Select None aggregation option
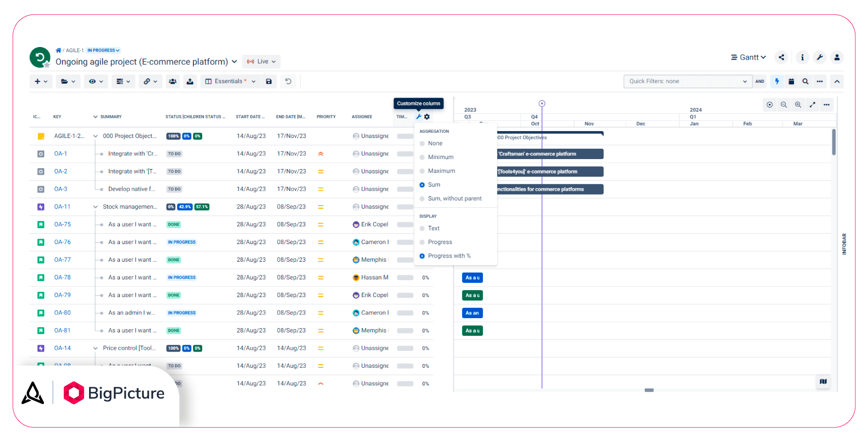Viewport: 868px width, 442px height. [431, 143]
